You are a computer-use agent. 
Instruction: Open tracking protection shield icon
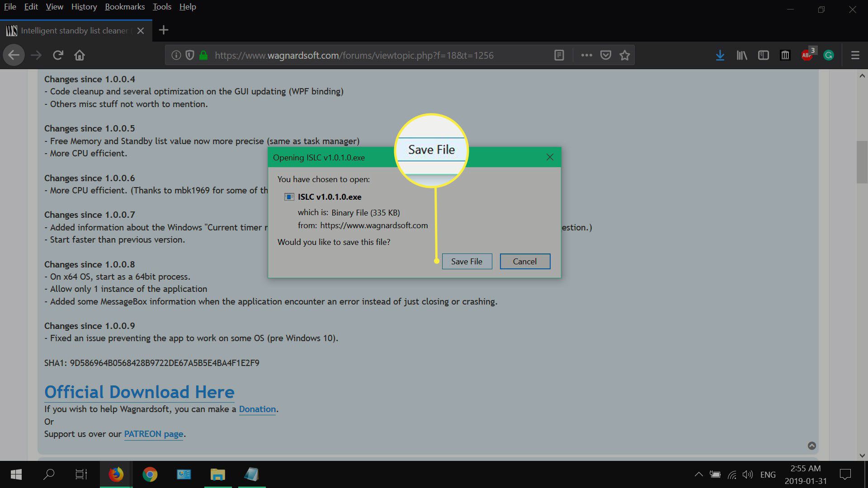click(190, 55)
